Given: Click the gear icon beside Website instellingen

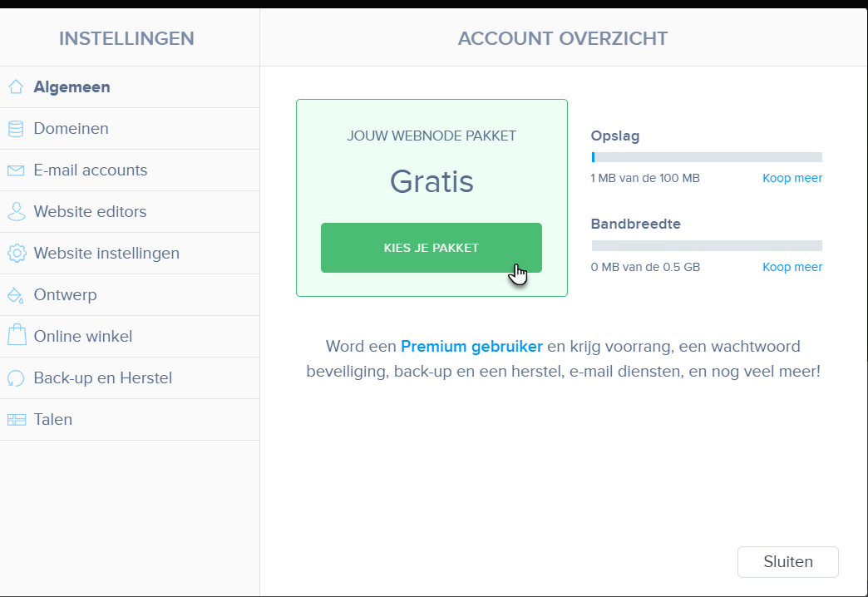Looking at the screenshot, I should 17,253.
